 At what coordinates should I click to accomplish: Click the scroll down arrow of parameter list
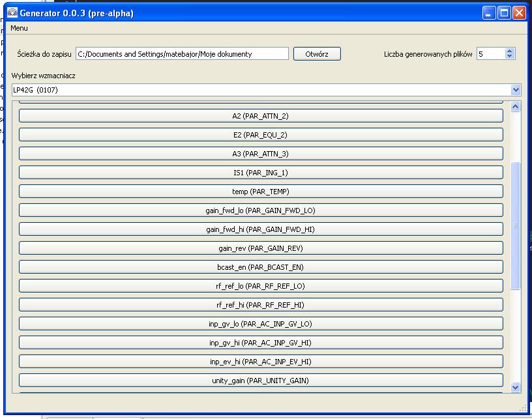pyautogui.click(x=516, y=387)
